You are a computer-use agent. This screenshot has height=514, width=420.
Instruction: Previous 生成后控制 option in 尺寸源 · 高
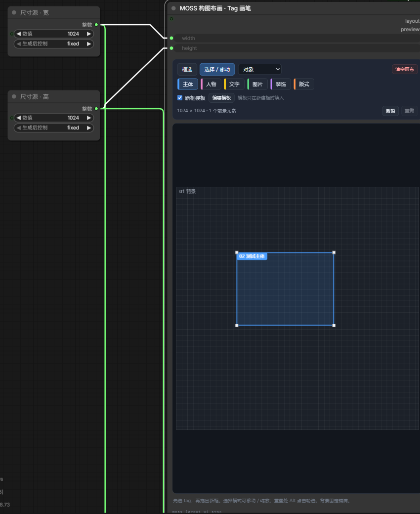click(x=19, y=128)
